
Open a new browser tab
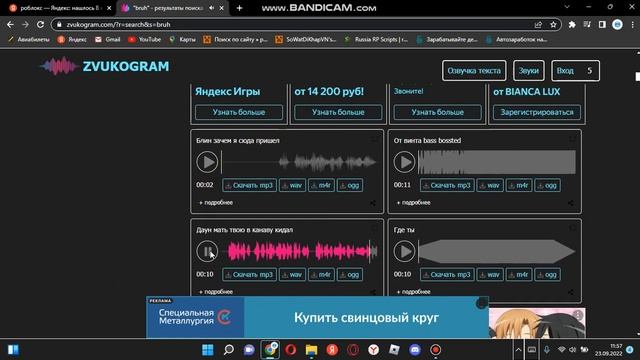coord(240,8)
